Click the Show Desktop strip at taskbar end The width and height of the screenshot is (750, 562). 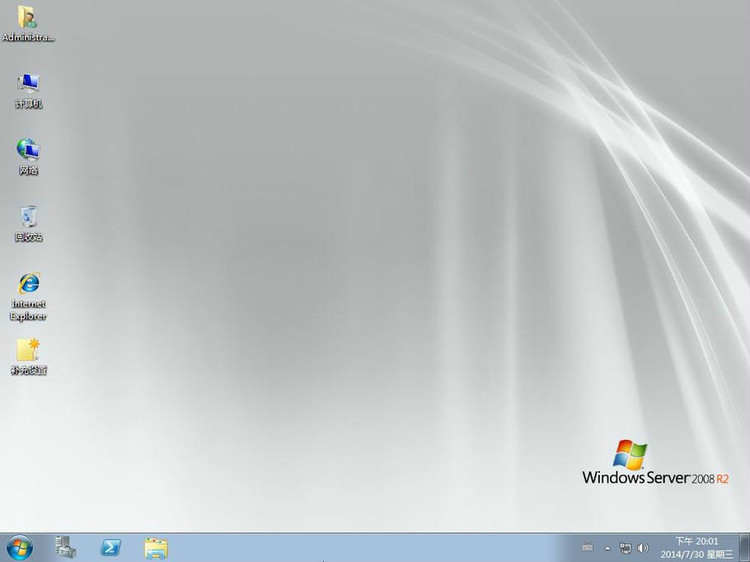click(744, 547)
